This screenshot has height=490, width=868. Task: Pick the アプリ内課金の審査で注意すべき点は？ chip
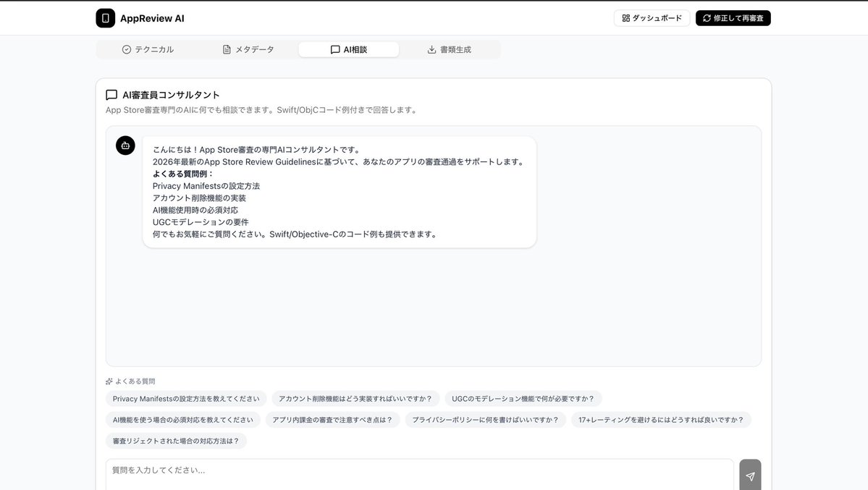(x=333, y=420)
